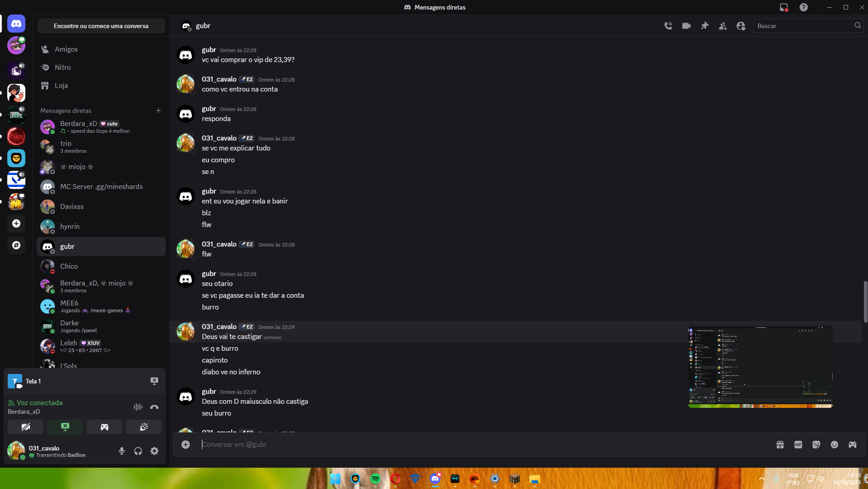This screenshot has width=868, height=489.
Task: Open DM with Chico
Action: click(101, 266)
